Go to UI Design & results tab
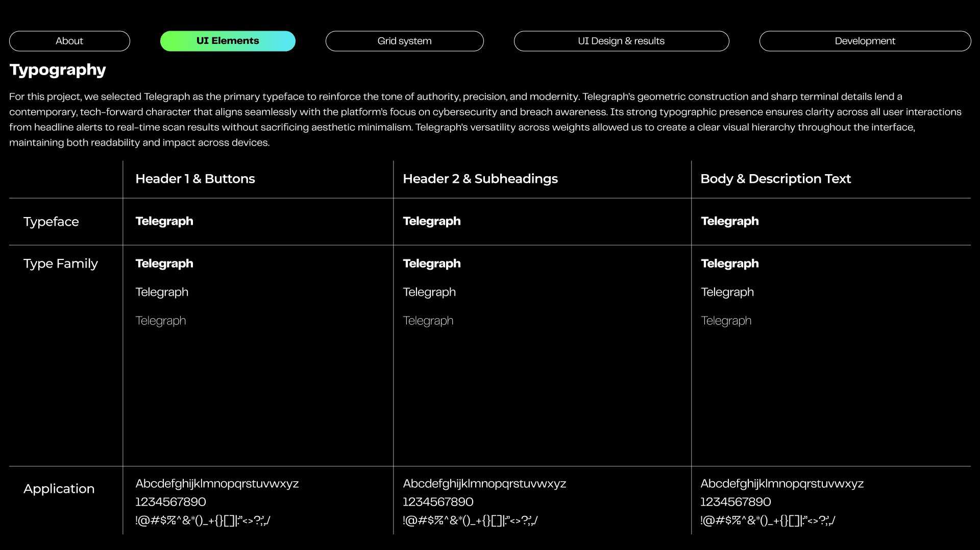The height and width of the screenshot is (550, 980). click(621, 41)
